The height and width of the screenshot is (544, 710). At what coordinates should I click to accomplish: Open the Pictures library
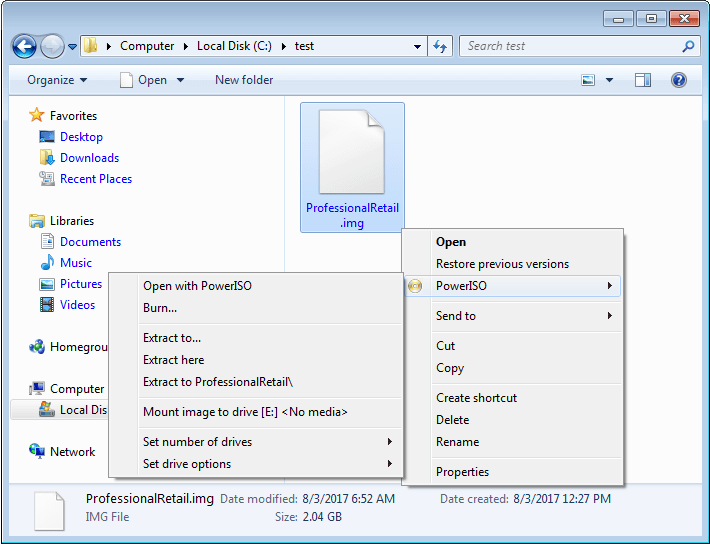click(81, 284)
